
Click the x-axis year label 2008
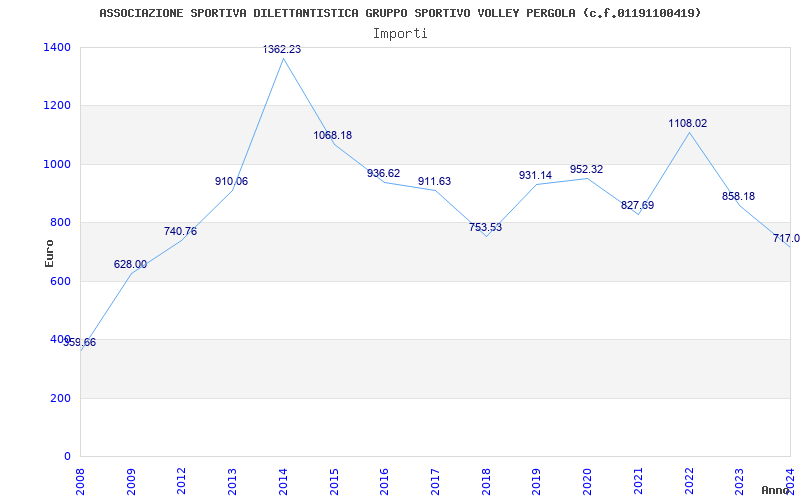[x=80, y=481]
